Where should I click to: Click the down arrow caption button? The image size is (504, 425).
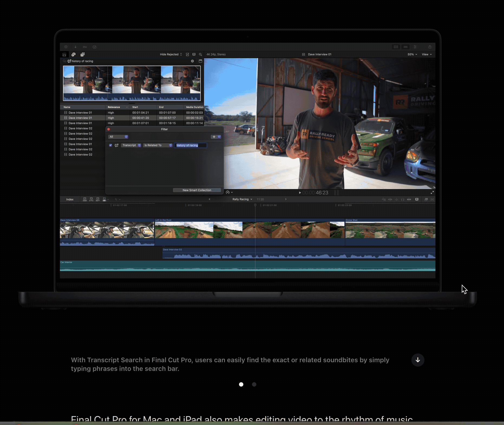pyautogui.click(x=418, y=360)
